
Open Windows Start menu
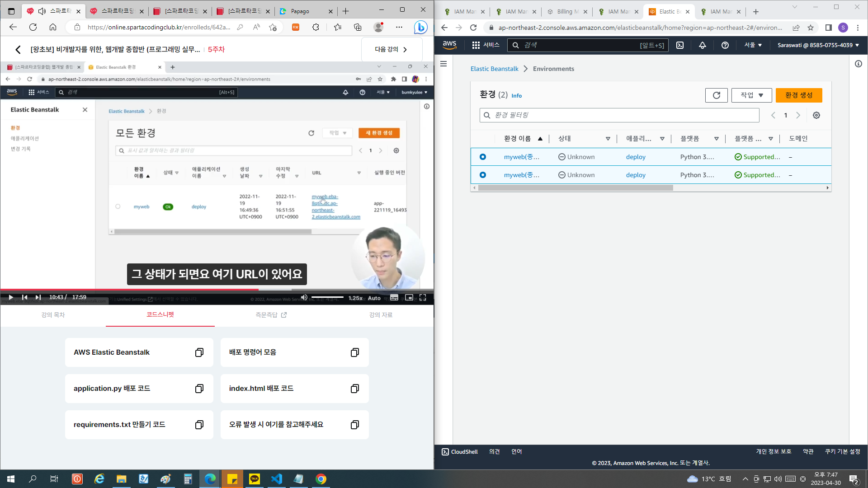pyautogui.click(x=11, y=479)
